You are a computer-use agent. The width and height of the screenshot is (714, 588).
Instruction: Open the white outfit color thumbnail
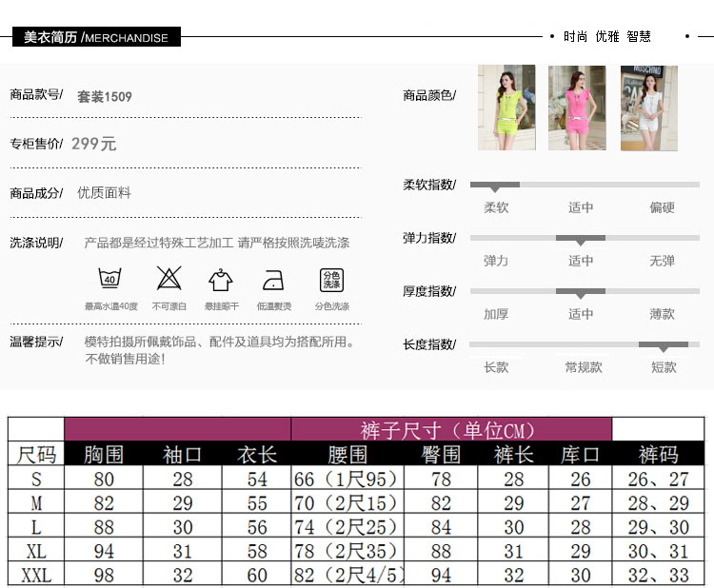tap(648, 108)
